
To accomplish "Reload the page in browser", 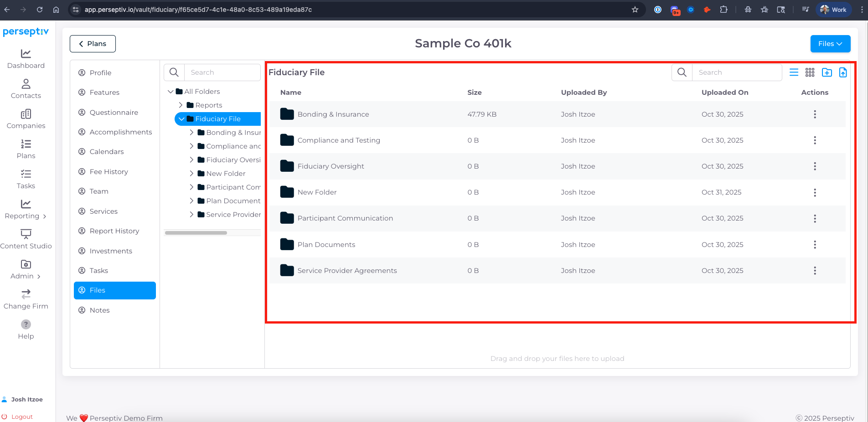I will tap(40, 10).
